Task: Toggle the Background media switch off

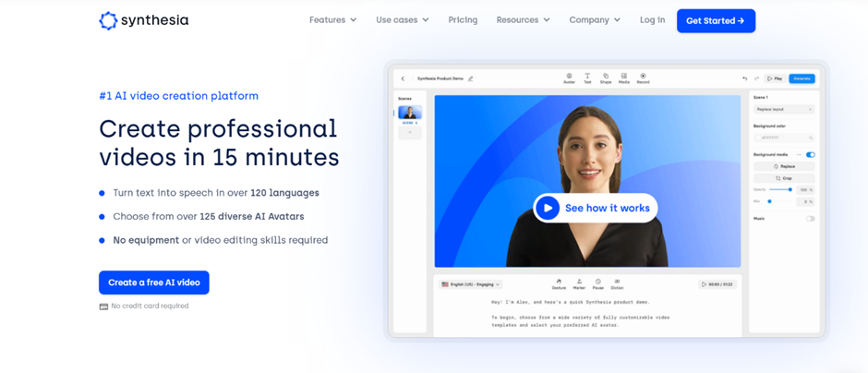Action: click(811, 154)
